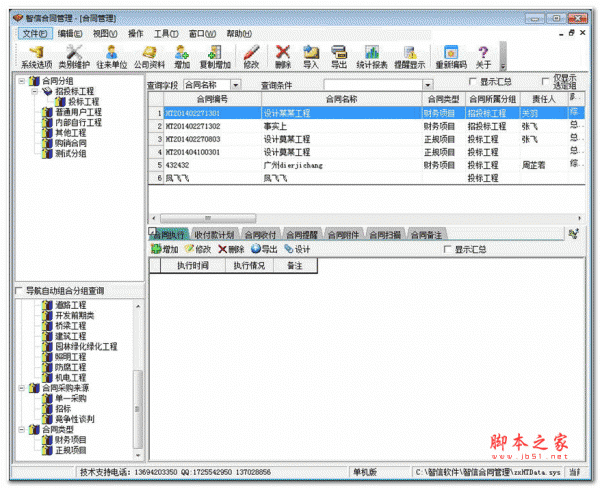Click the lower tree scroll-down arrow
The image size is (600, 488).
[138, 455]
